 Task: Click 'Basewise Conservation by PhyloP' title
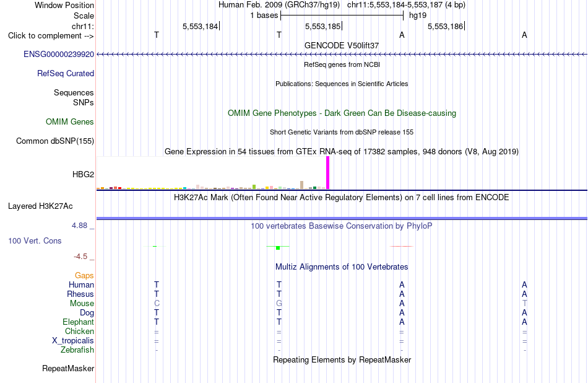[x=342, y=226]
